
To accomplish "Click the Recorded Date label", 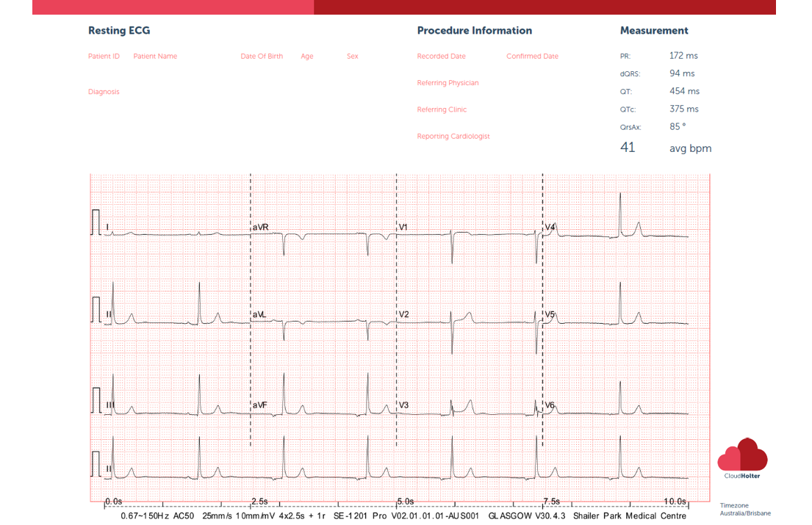I will point(441,57).
